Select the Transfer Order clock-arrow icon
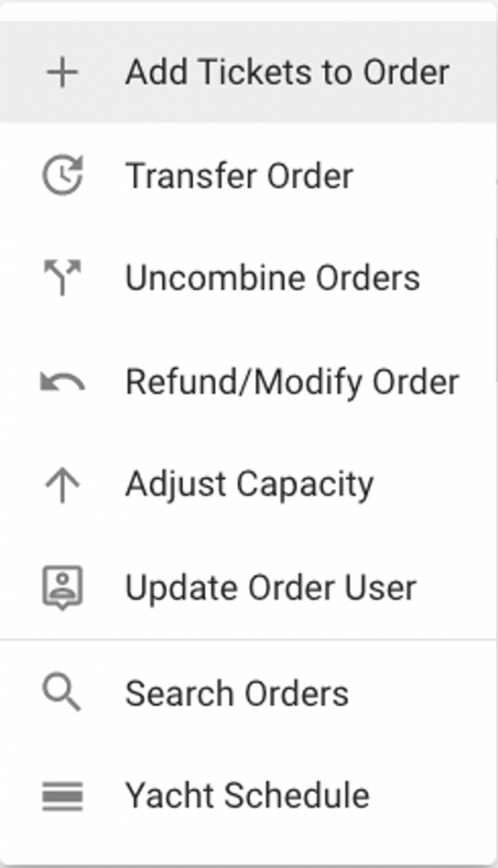498x868 pixels. (60, 175)
